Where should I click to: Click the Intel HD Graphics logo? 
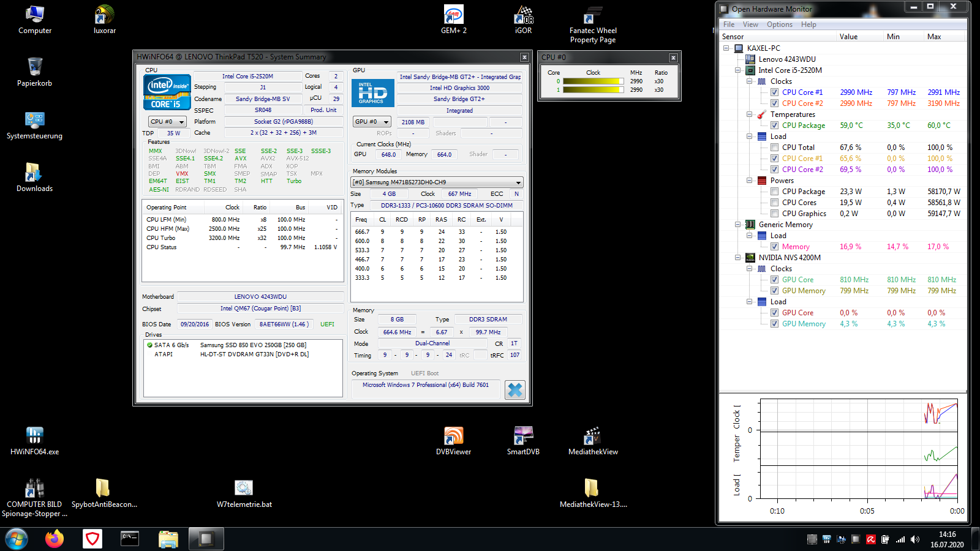pos(373,93)
